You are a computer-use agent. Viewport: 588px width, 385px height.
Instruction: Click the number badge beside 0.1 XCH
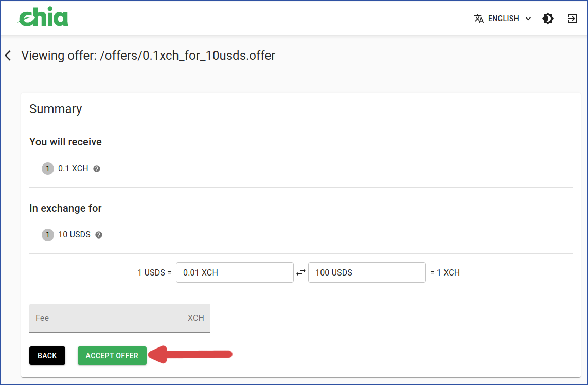click(x=48, y=169)
